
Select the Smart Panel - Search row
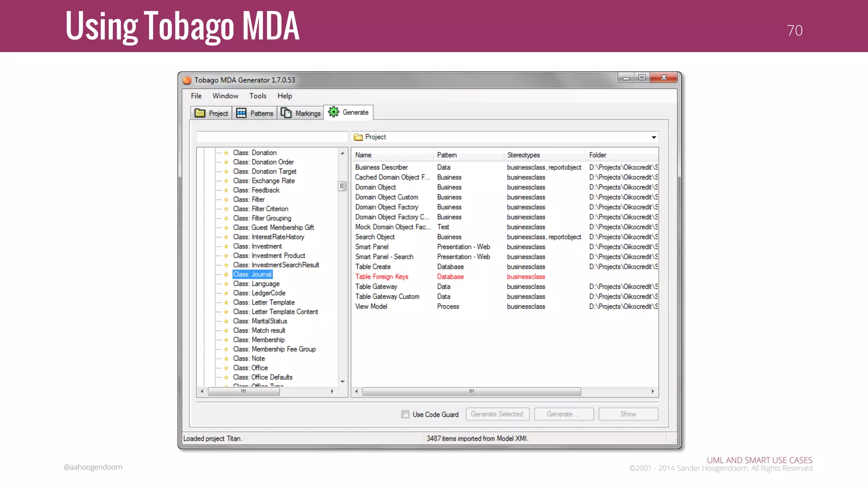click(504, 257)
